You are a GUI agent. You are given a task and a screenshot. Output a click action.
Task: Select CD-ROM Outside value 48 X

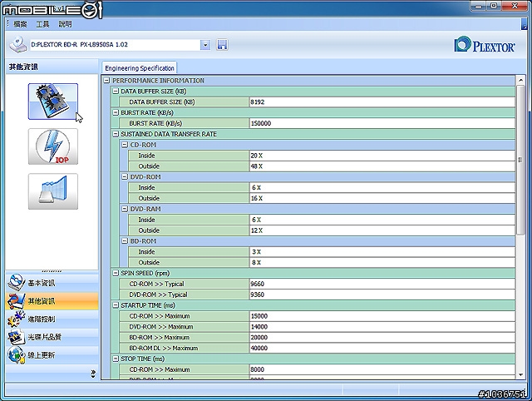pos(382,166)
